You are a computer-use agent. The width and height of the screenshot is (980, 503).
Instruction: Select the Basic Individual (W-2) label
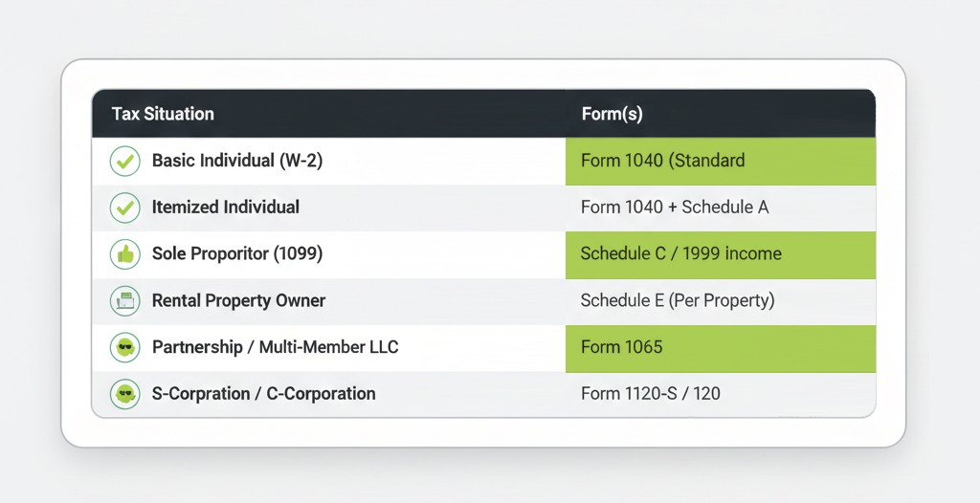click(x=237, y=161)
